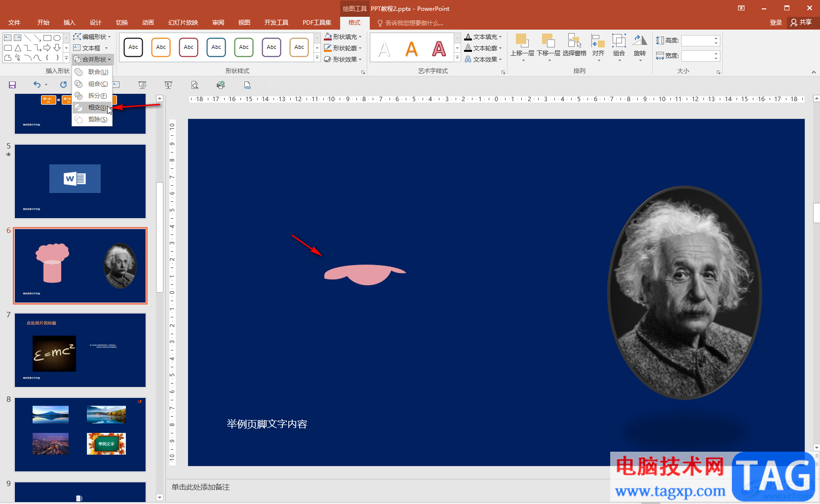Click the Sign in (登录) button
The width and height of the screenshot is (820, 504).
(x=776, y=23)
